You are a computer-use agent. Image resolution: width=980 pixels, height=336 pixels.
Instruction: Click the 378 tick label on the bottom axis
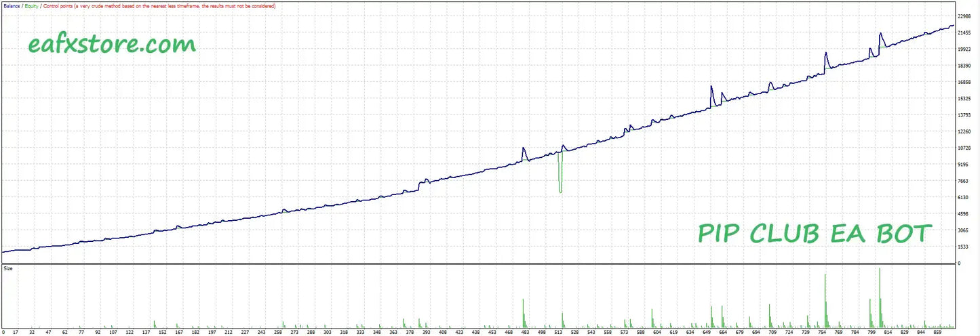410,333
